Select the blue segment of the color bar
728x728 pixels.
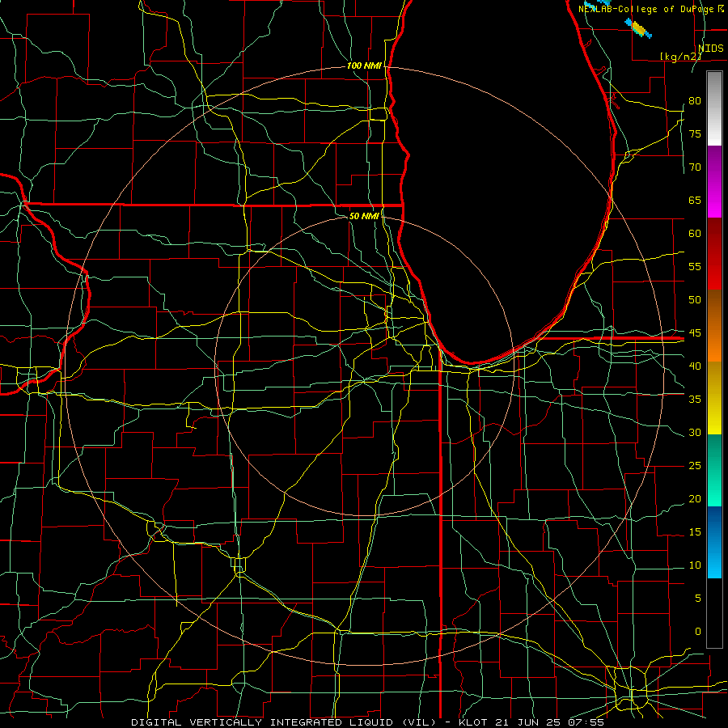[714, 542]
